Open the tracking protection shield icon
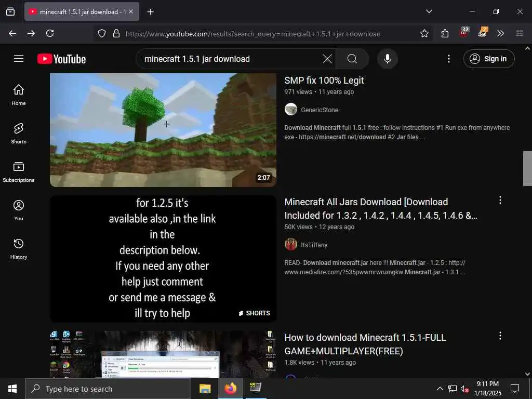The height and width of the screenshot is (399, 532). tap(101, 33)
